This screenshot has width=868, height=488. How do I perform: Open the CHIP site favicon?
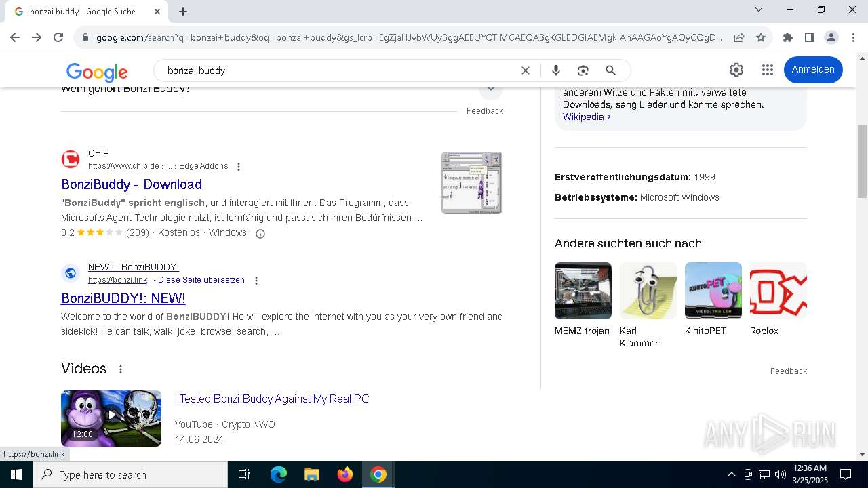(71, 159)
